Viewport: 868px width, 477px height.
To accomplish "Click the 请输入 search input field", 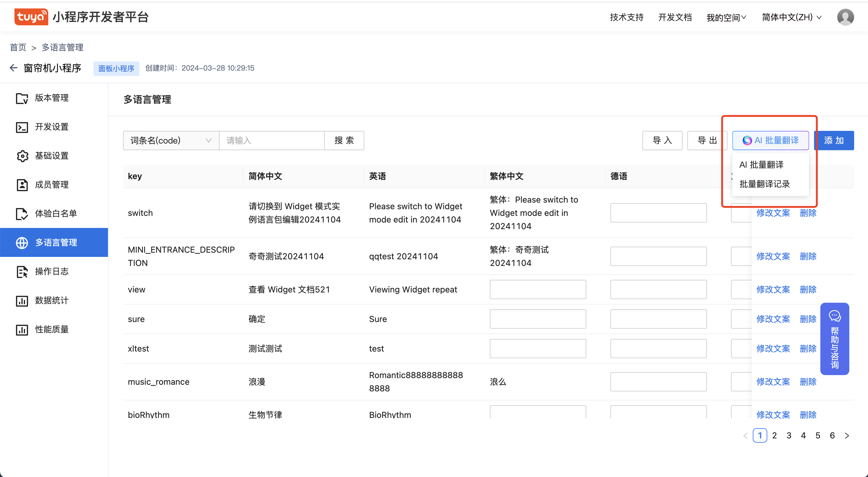I will tap(271, 141).
